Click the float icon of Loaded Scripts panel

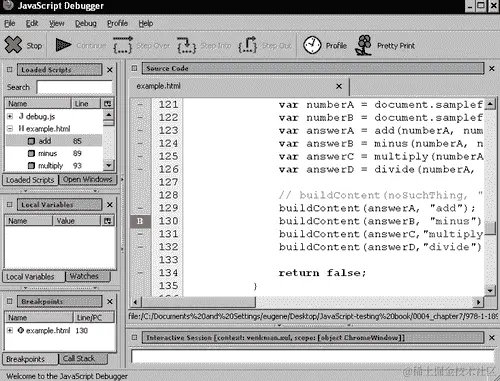[x=9, y=69]
